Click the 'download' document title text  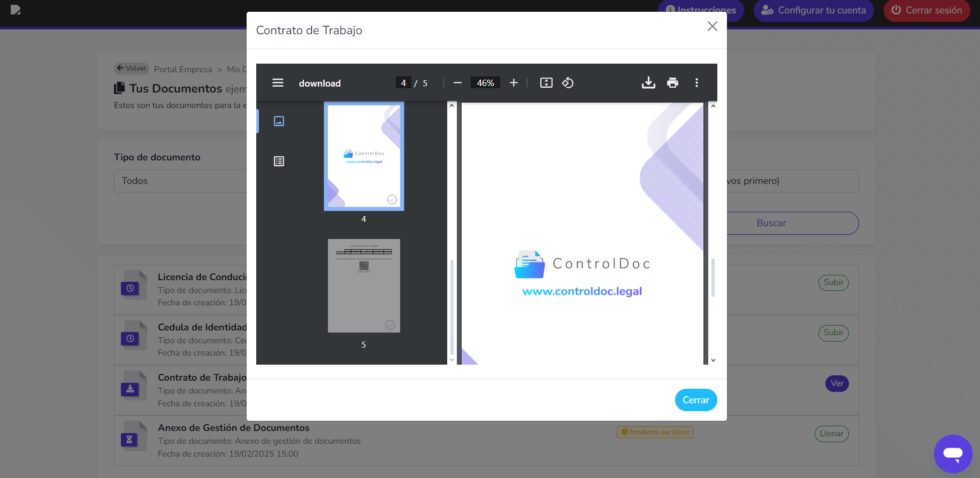click(x=320, y=83)
